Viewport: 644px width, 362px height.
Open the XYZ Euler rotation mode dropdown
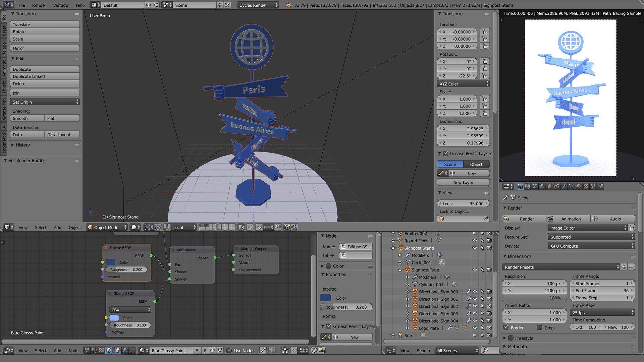point(464,84)
